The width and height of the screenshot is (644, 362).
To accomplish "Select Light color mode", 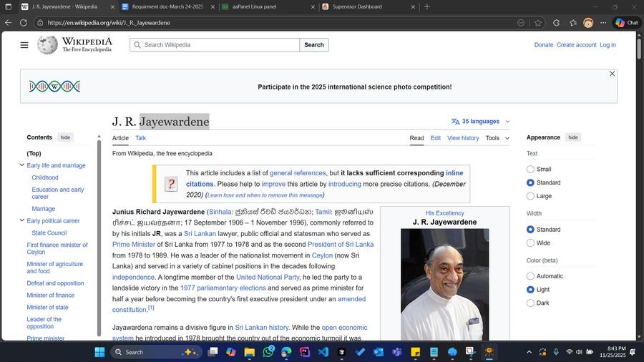I will pos(530,290).
